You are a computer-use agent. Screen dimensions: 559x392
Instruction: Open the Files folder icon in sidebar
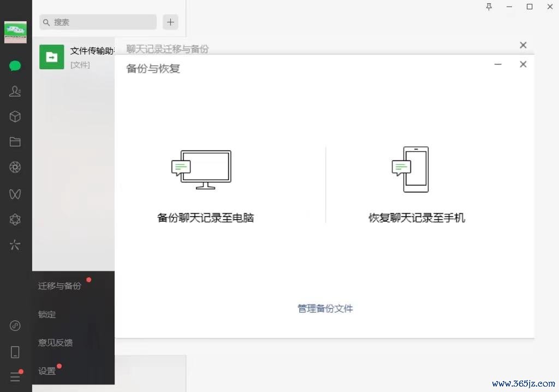point(15,141)
